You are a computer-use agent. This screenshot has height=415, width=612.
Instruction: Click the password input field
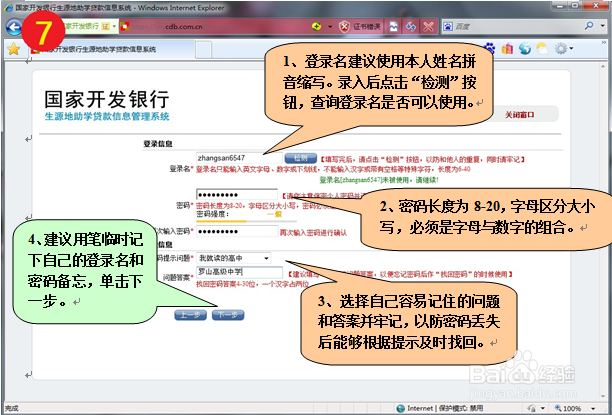[237, 194]
